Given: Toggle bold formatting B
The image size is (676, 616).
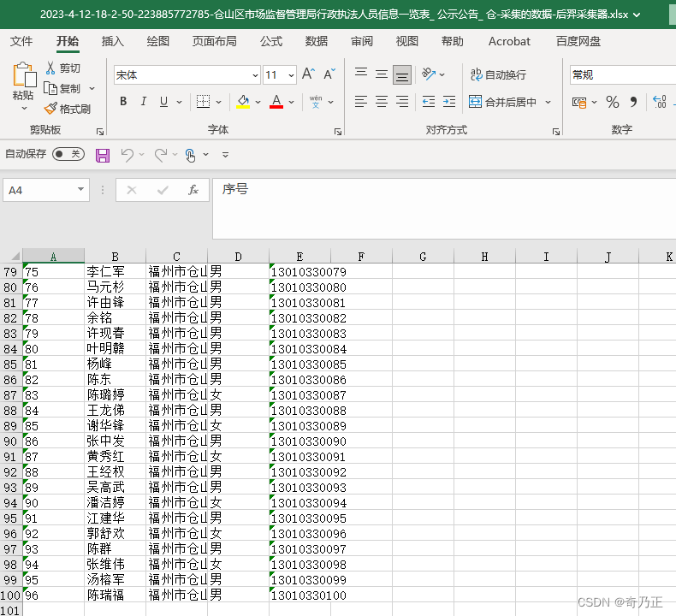Looking at the screenshot, I should click(x=123, y=102).
